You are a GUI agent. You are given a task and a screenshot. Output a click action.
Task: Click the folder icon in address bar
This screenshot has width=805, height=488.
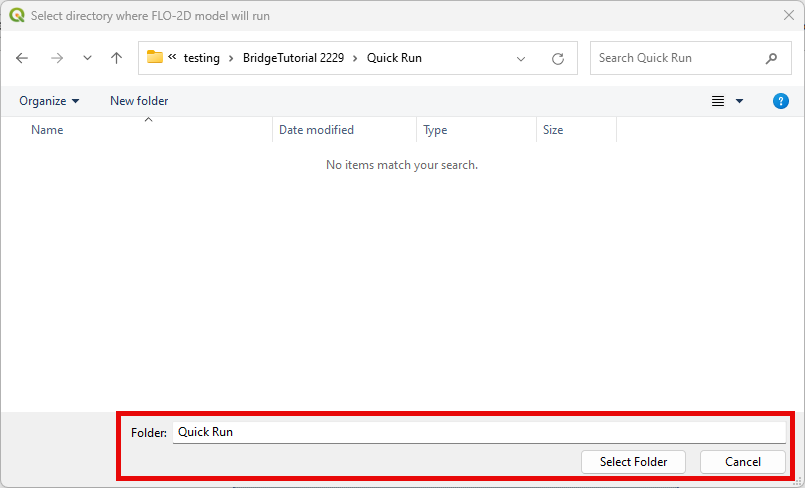(x=155, y=58)
